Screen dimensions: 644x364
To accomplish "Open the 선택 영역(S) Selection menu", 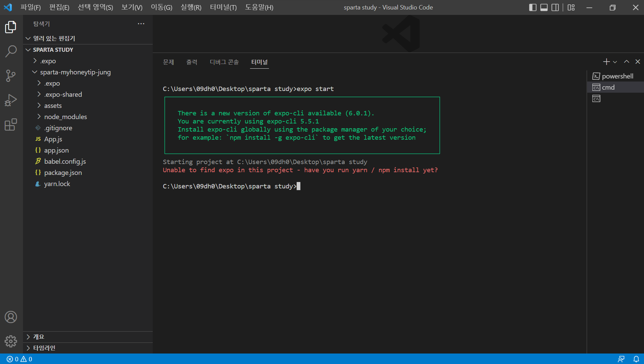I will click(95, 7).
